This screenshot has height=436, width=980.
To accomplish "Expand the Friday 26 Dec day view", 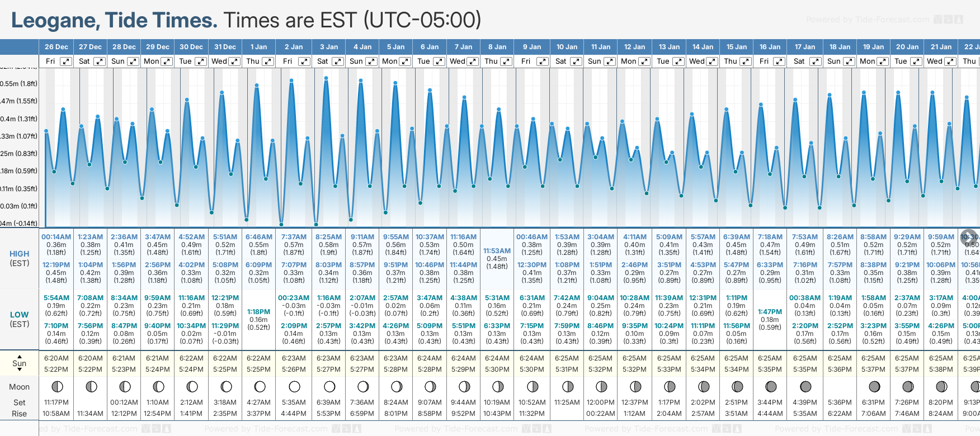I will [66, 61].
